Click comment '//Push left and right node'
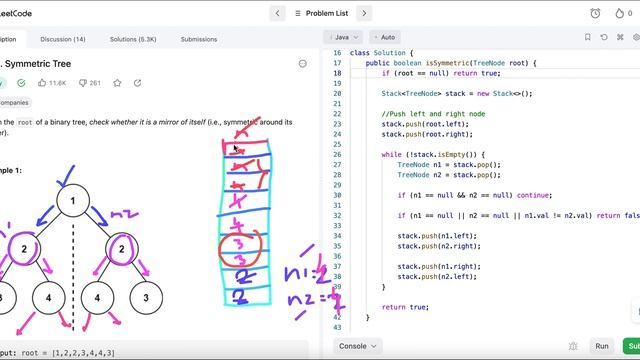This screenshot has height=360, width=640. point(433,114)
